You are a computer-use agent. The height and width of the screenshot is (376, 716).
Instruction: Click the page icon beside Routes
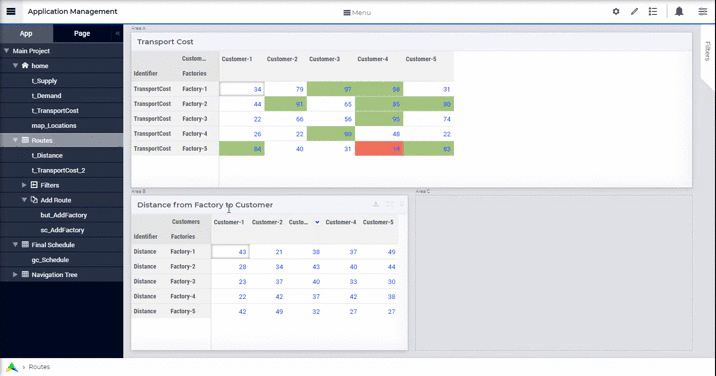click(x=25, y=140)
